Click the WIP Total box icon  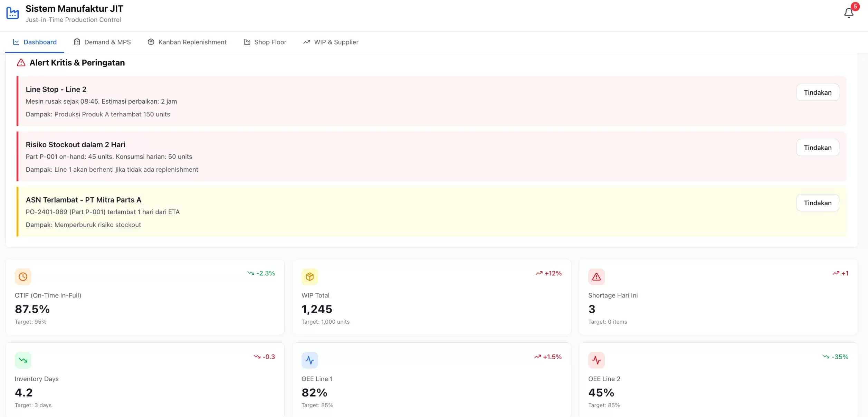tap(309, 277)
